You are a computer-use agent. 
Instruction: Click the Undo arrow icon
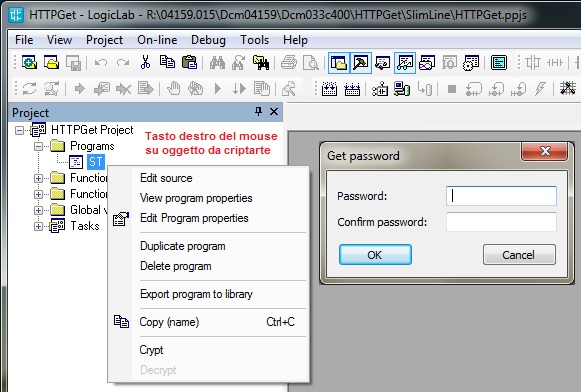[101, 63]
